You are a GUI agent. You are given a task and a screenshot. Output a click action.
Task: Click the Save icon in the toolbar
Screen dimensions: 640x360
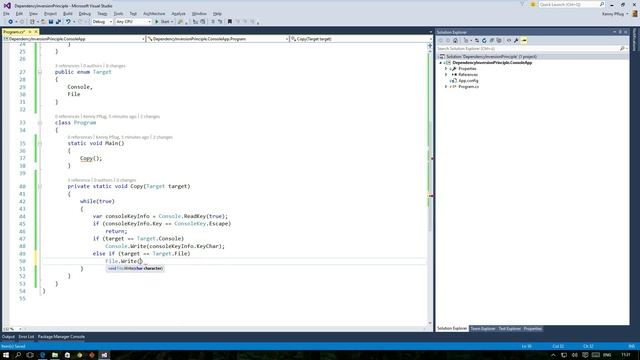point(51,22)
